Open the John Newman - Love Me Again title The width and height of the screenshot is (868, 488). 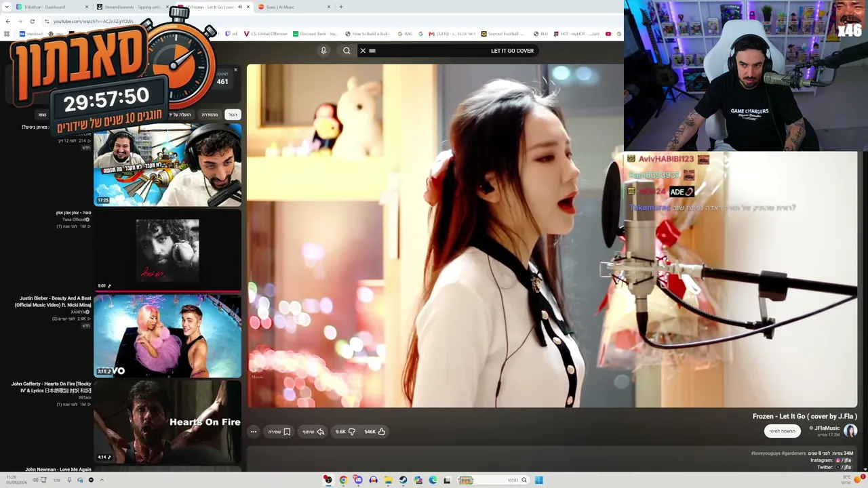pos(58,469)
